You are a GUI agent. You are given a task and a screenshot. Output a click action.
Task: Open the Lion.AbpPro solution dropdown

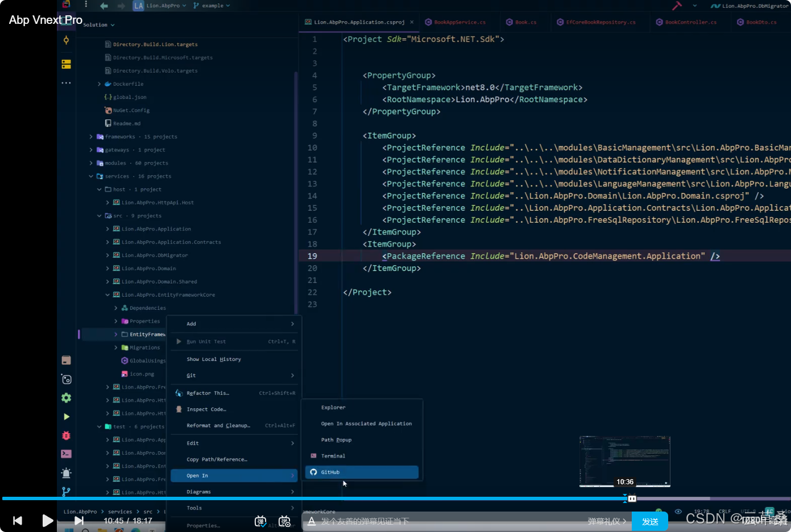point(160,6)
